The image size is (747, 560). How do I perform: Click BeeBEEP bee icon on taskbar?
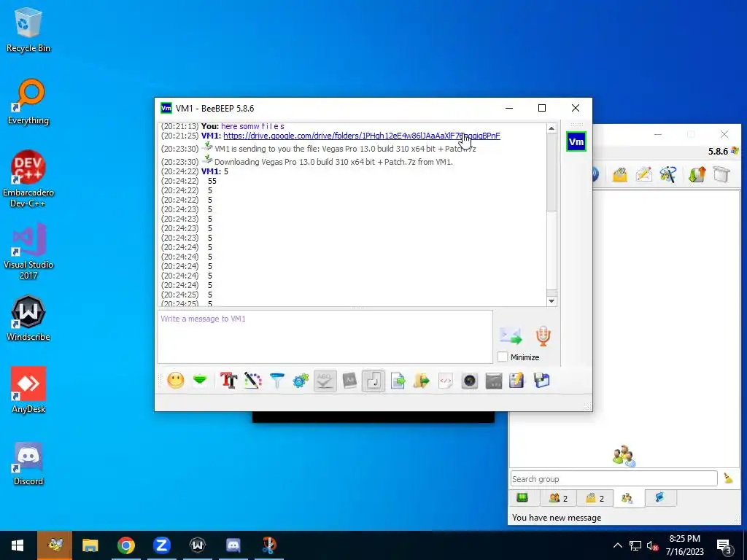pyautogui.click(x=55, y=545)
